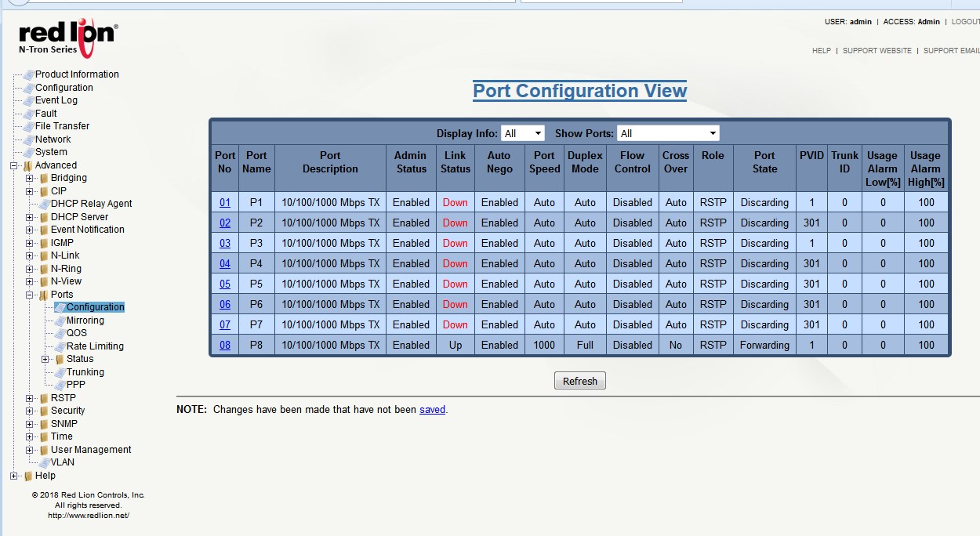The height and width of the screenshot is (536, 980).
Task: Select Rate Limiting in the tree
Action: (95, 346)
